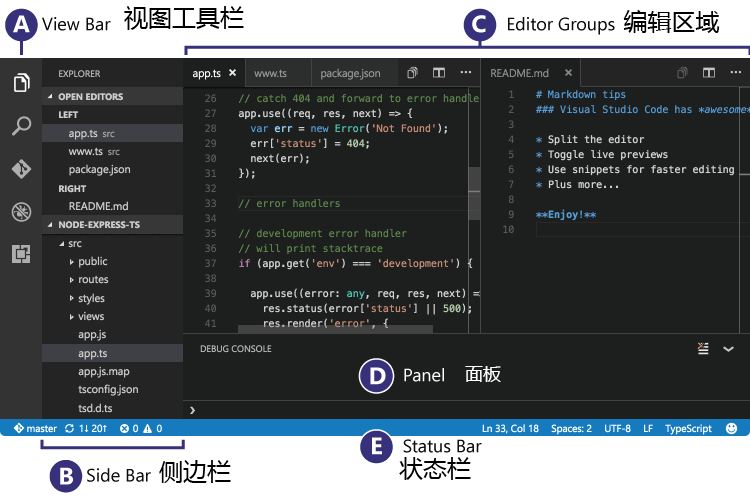Click the feedback smiley icon

pyautogui.click(x=731, y=428)
